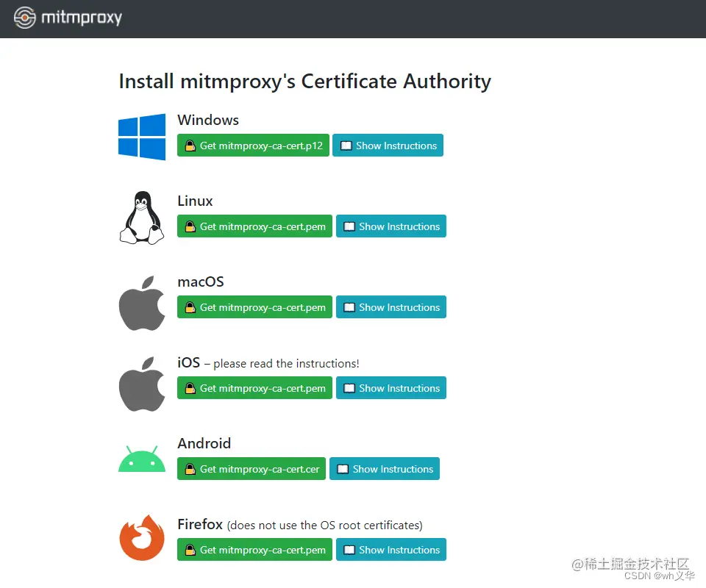Get mitmproxy-ca-cert.cer for Android

point(252,469)
